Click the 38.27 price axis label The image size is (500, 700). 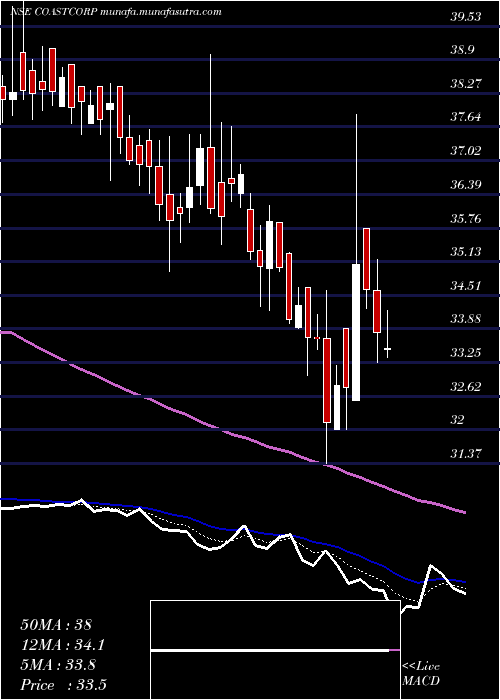(x=466, y=83)
